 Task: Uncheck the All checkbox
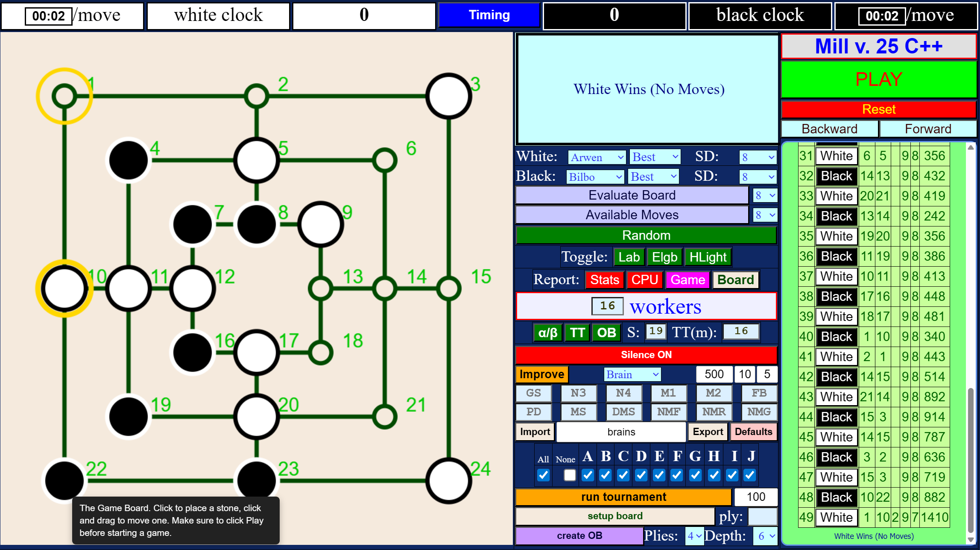pyautogui.click(x=543, y=475)
